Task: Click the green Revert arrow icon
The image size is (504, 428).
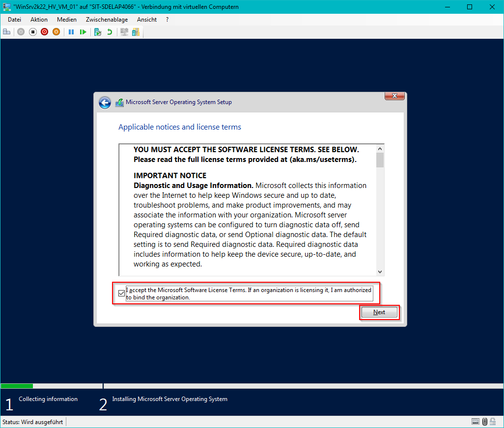Action: tap(110, 32)
